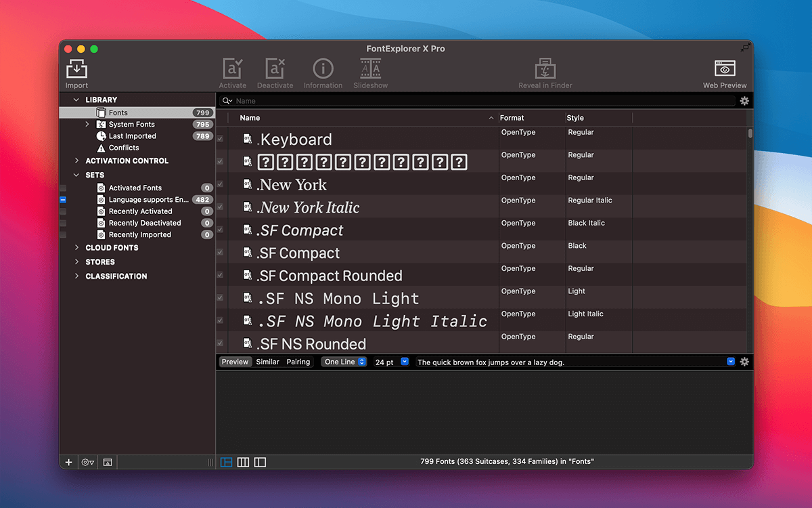Click the Conflicts warning icon
The height and width of the screenshot is (508, 812).
101,148
